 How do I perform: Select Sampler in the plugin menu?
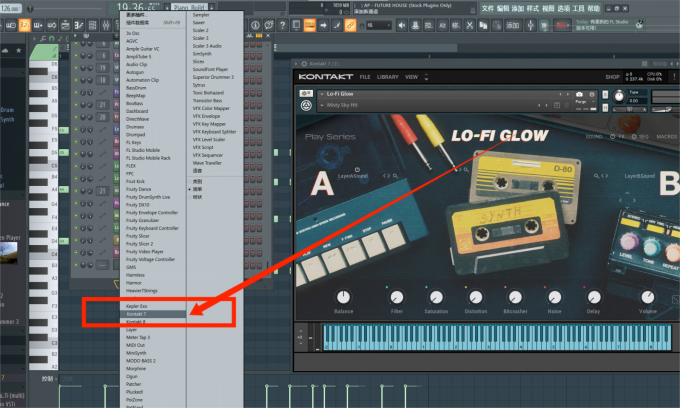click(201, 15)
